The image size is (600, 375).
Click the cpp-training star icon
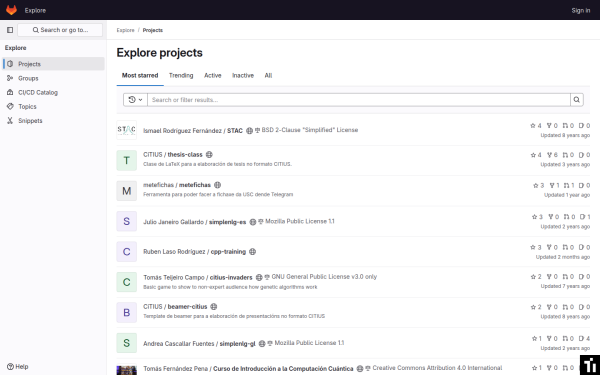tap(533, 247)
